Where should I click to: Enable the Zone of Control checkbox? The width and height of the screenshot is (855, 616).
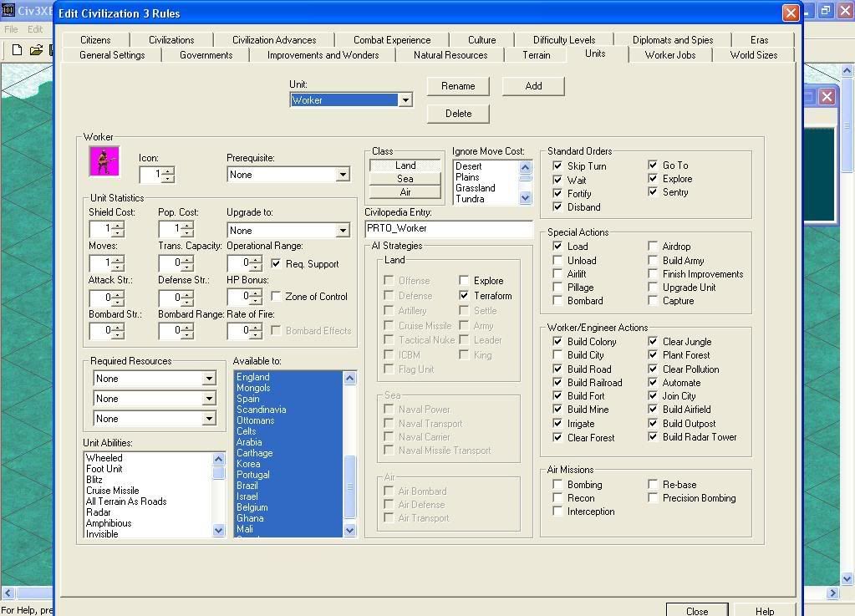coord(277,297)
